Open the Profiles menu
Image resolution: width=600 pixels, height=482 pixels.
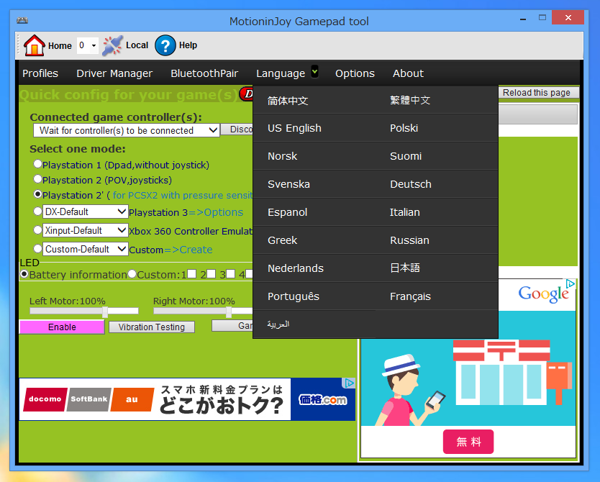coord(40,73)
